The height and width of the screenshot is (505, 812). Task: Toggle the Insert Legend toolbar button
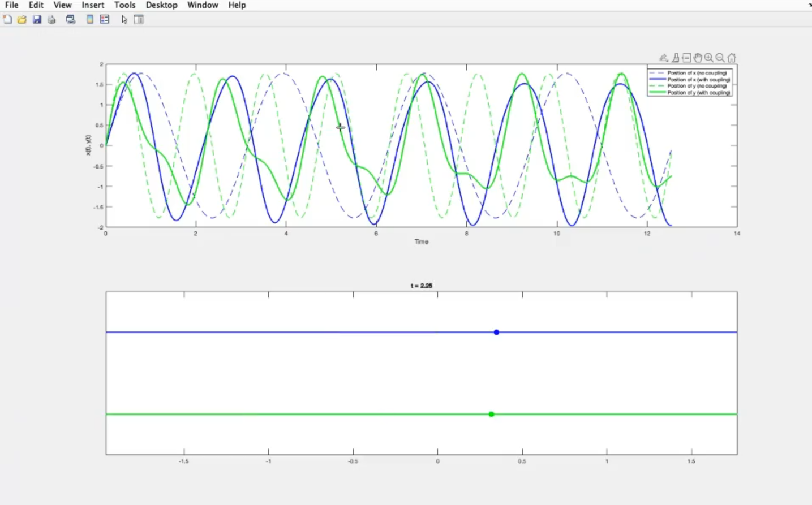105,19
